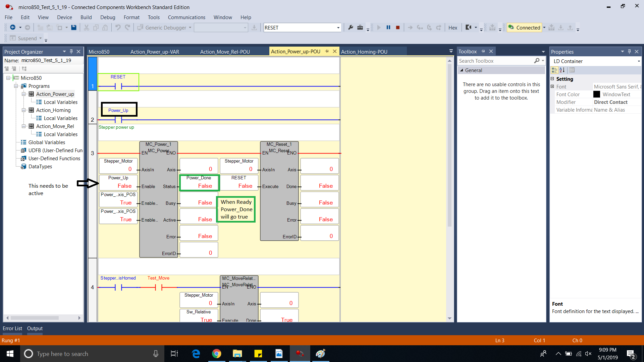Open the Tools menu

pos(154,17)
